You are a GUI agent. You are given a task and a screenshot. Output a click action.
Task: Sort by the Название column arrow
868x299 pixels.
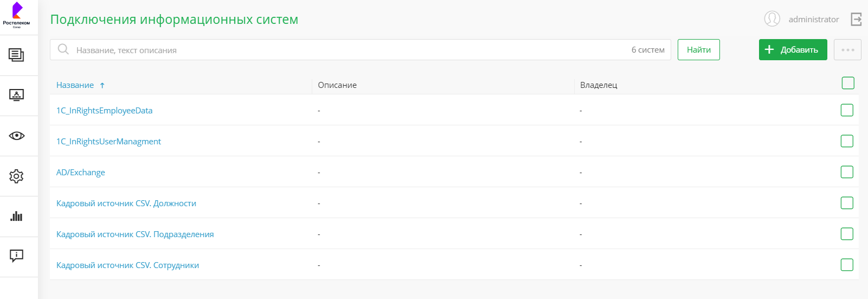(x=102, y=85)
